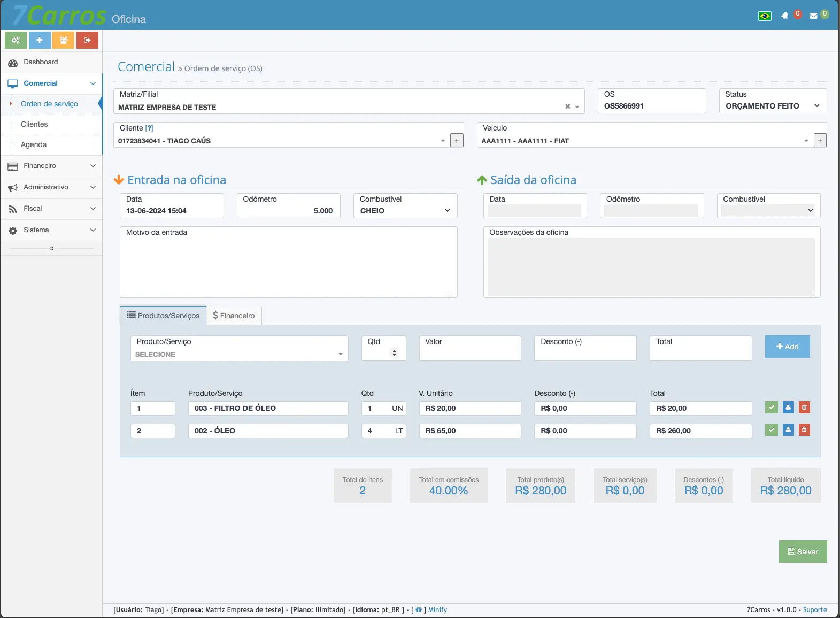840x618 pixels.
Task: Click the Total input in add row
Action: coord(701,348)
